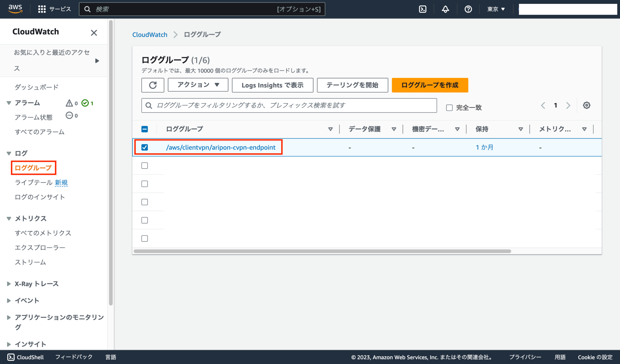
Task: Open the help question mark icon
Action: coord(468,9)
